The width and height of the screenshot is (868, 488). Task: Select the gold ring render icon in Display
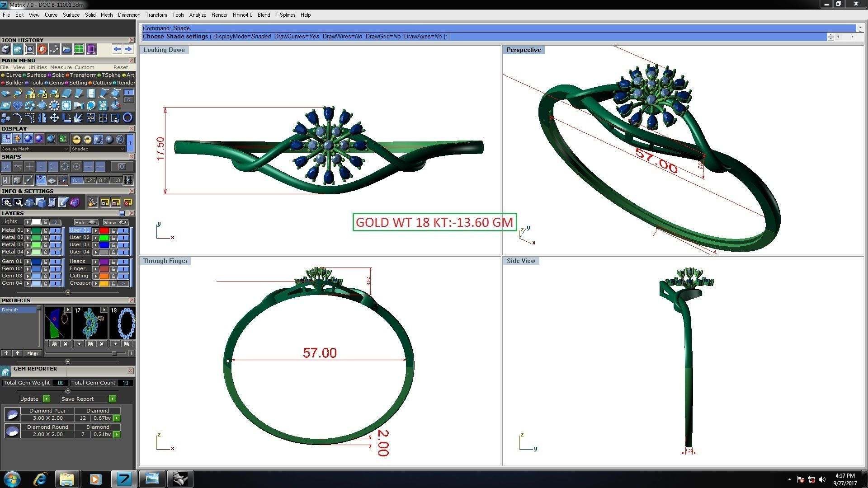(x=76, y=139)
